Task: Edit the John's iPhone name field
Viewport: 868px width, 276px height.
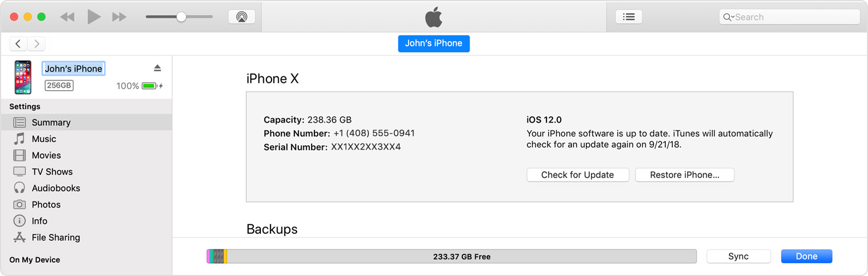Action: (73, 68)
